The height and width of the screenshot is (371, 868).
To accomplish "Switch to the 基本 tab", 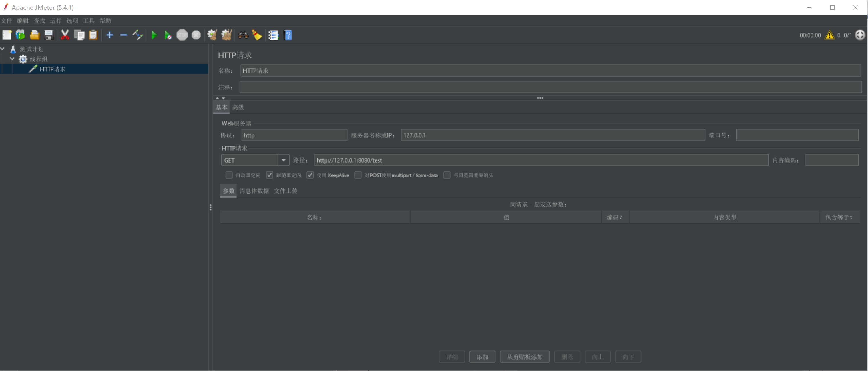I will point(221,107).
